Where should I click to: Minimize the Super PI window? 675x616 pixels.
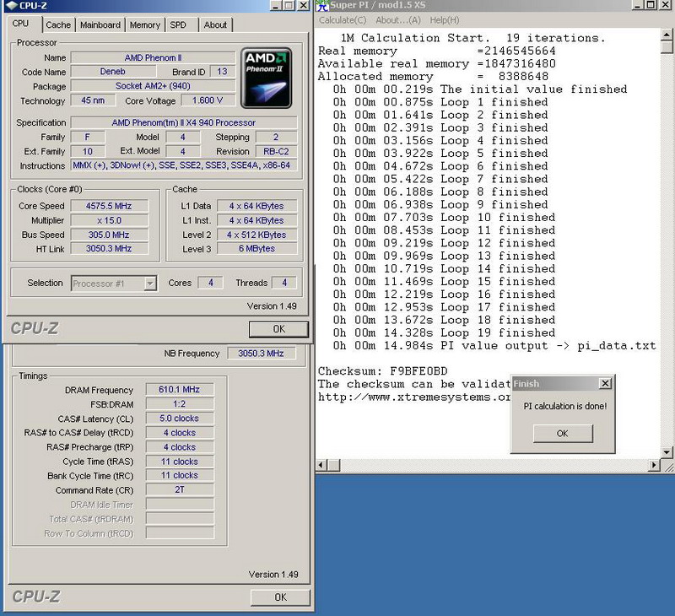pos(638,5)
